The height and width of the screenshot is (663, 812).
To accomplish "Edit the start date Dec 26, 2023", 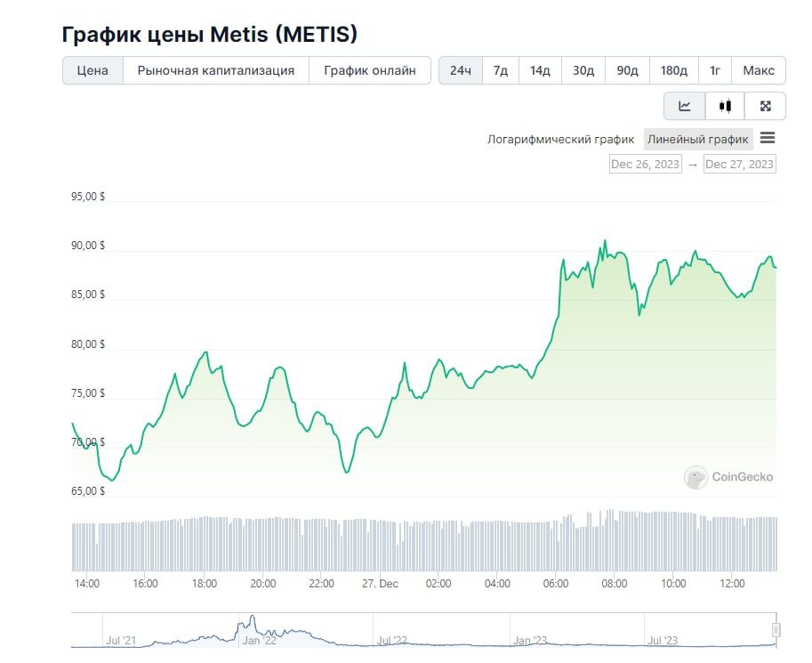I will point(645,164).
